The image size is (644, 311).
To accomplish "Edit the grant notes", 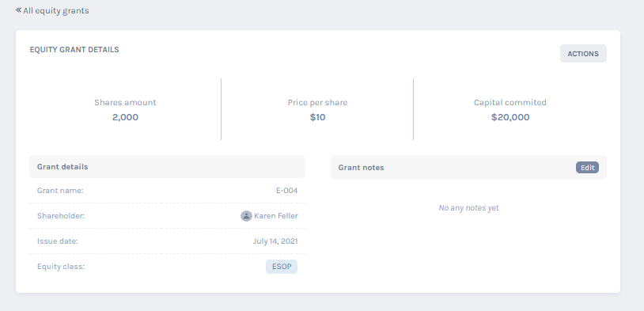I will point(587,168).
